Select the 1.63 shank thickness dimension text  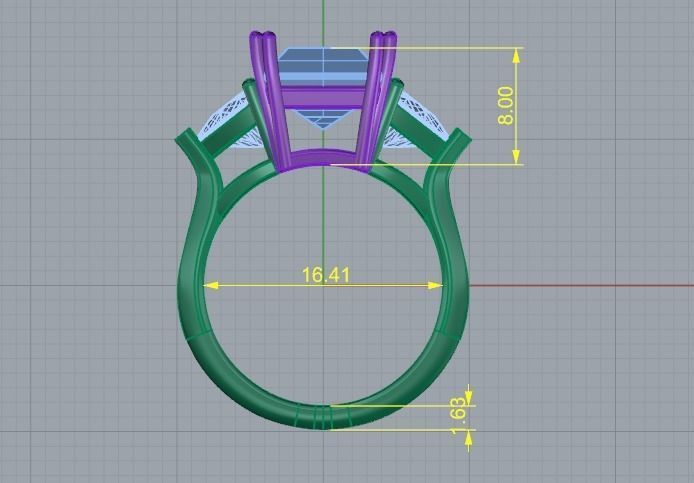tap(459, 416)
